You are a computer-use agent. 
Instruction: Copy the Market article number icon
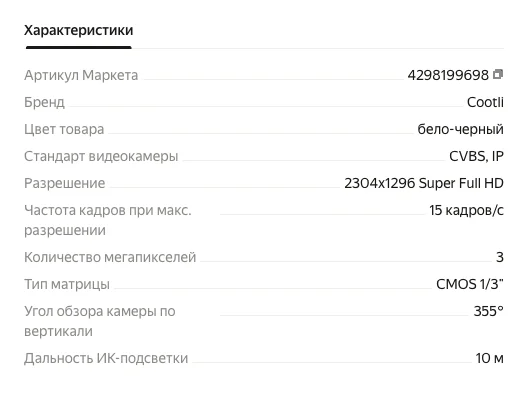point(498,74)
